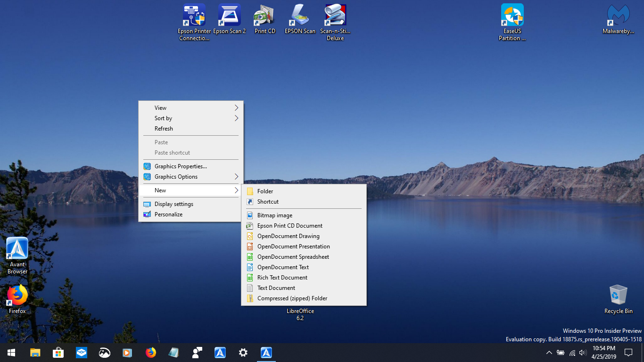Create a new Text Document
This screenshot has width=644, height=362.
tap(304, 288)
